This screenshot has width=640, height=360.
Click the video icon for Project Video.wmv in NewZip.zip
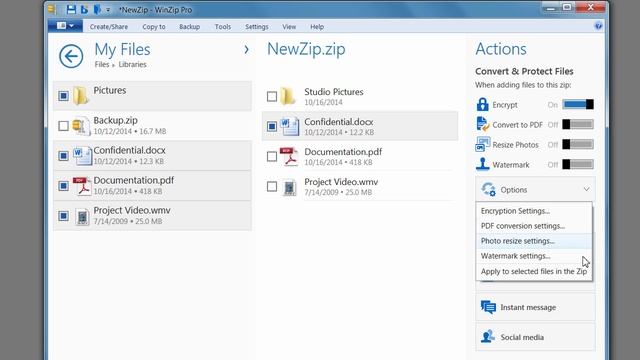coord(289,187)
